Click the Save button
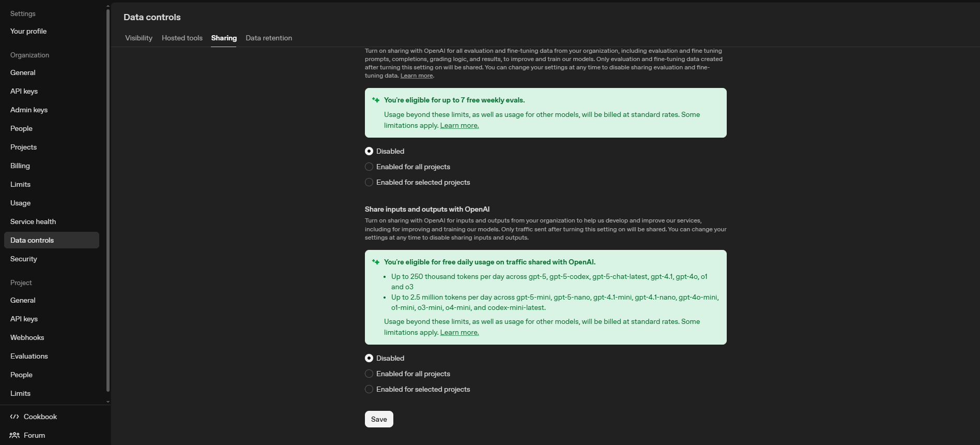The image size is (980, 445). tap(378, 419)
